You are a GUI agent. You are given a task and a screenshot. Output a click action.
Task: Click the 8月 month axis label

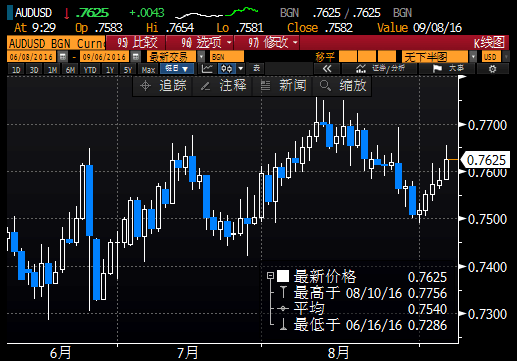click(x=338, y=353)
